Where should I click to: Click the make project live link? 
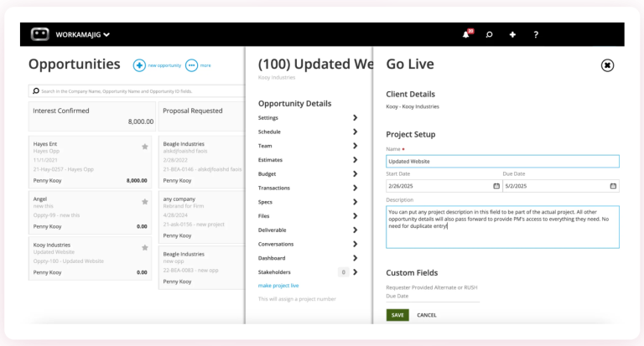coord(278,287)
